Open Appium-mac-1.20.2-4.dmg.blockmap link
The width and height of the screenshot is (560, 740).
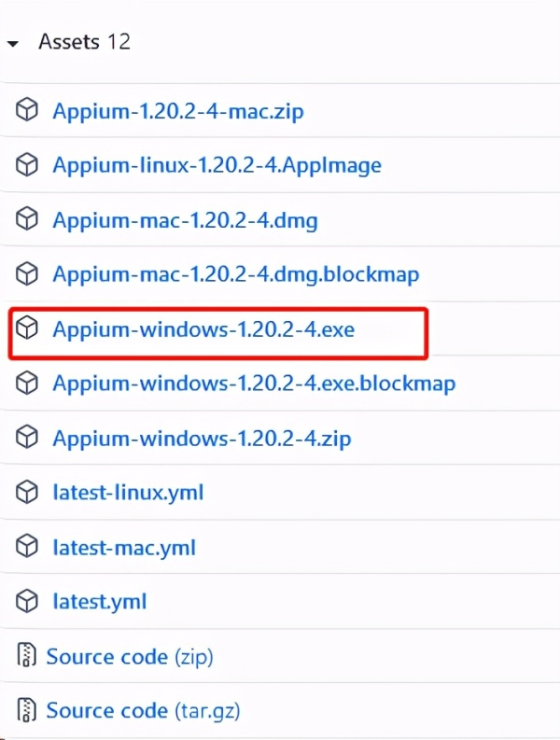(235, 274)
